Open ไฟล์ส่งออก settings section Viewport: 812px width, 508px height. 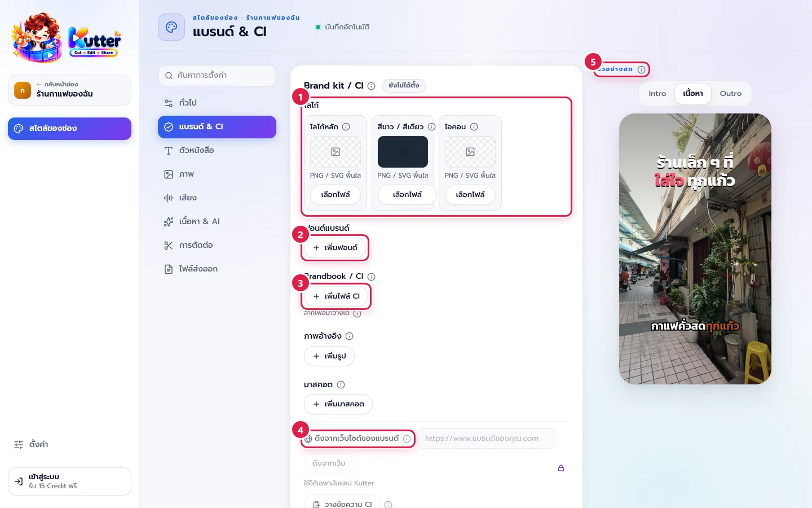click(x=217, y=269)
